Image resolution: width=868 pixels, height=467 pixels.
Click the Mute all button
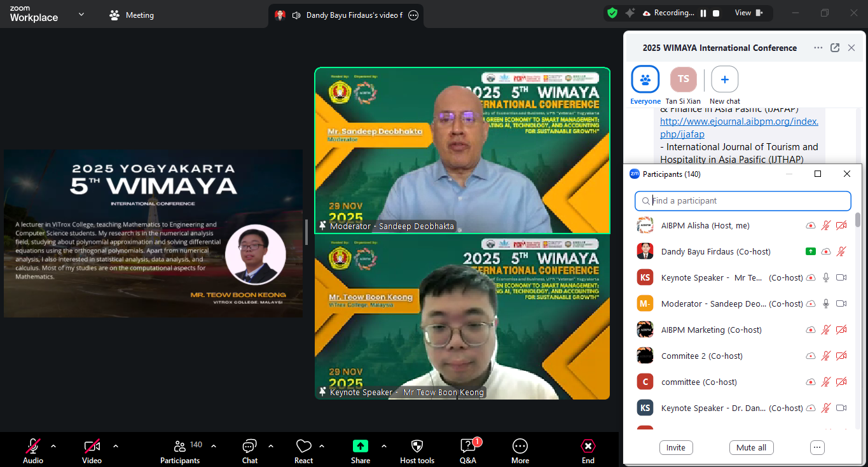[751, 447]
